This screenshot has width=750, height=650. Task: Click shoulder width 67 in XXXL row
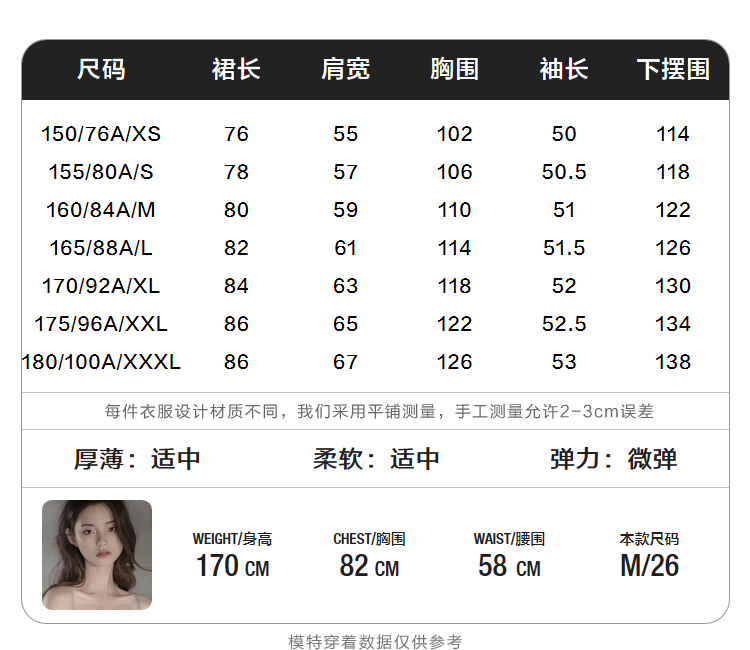click(345, 362)
